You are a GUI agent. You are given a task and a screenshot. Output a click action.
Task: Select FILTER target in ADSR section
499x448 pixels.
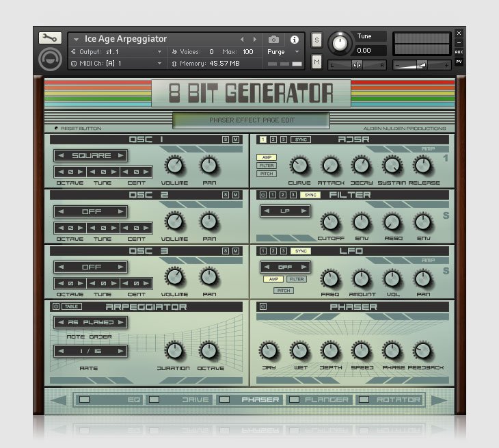tap(267, 166)
